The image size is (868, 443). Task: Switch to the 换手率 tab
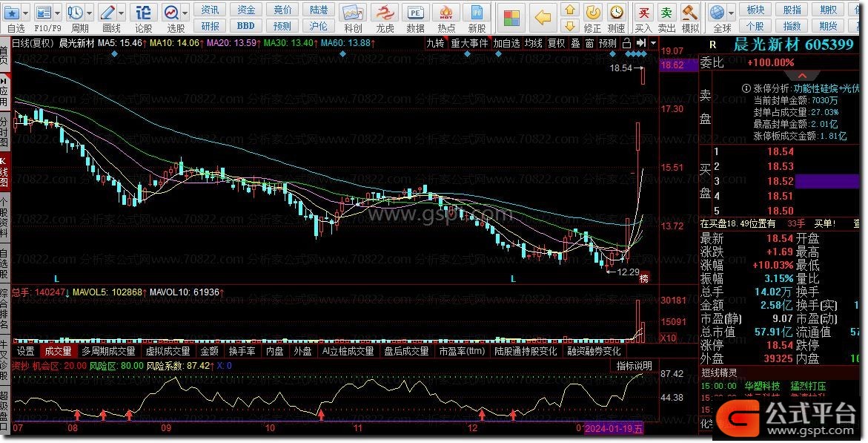242,351
